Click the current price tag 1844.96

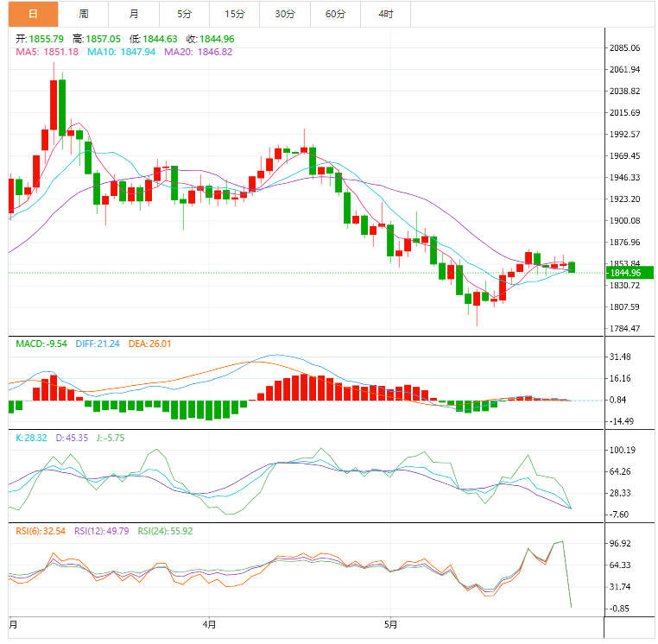tap(630, 273)
